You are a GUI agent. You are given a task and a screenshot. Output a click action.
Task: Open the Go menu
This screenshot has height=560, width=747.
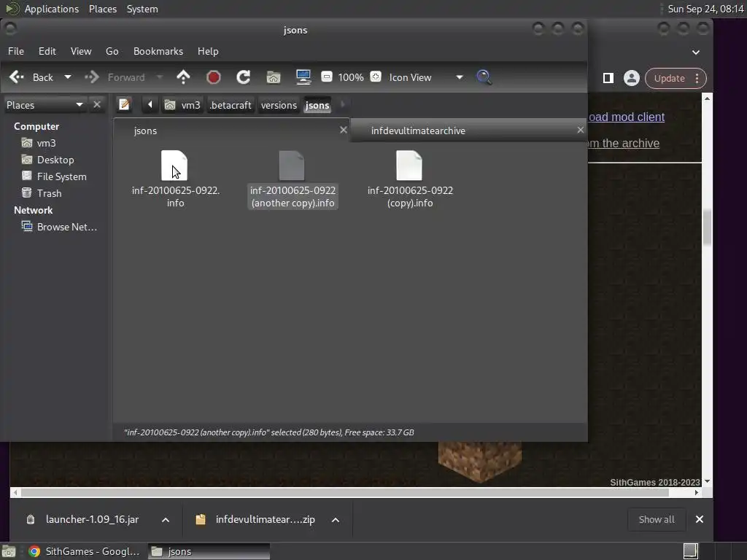[112, 51]
